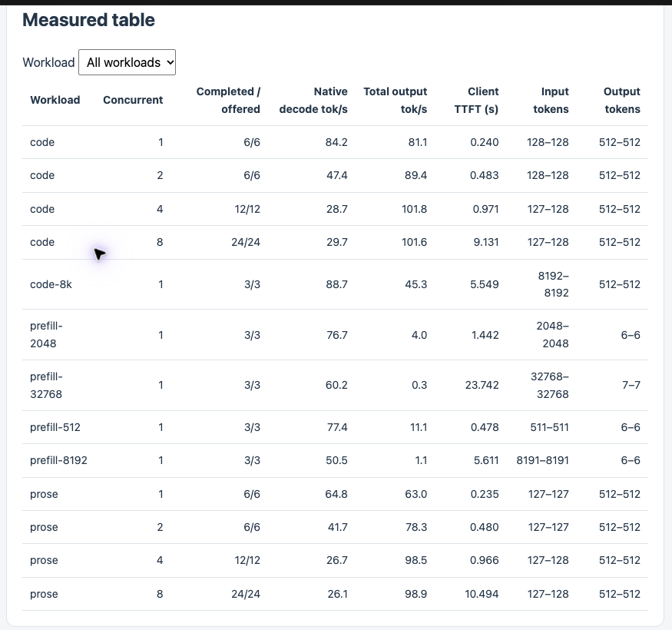The image size is (672, 630).
Task: Select TTFT value 5.549
Action: [x=485, y=284]
